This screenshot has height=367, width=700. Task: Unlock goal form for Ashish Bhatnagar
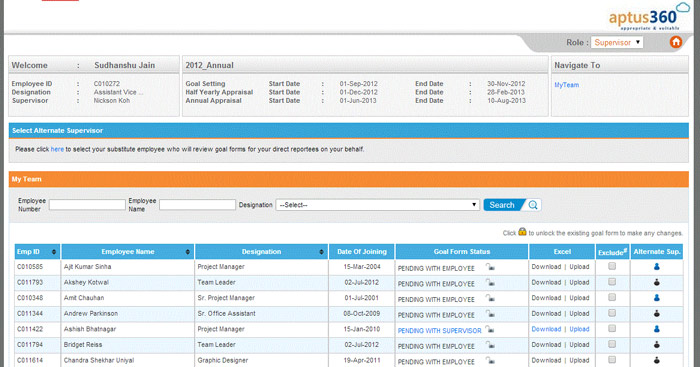[x=490, y=329]
